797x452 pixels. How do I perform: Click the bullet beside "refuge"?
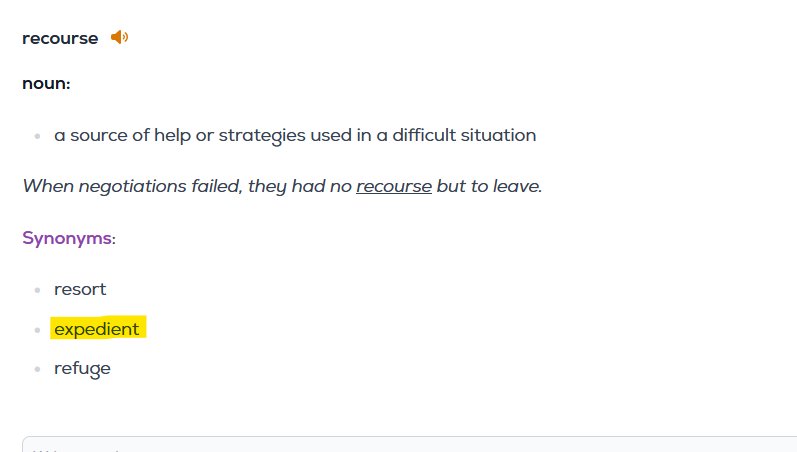[x=37, y=369]
